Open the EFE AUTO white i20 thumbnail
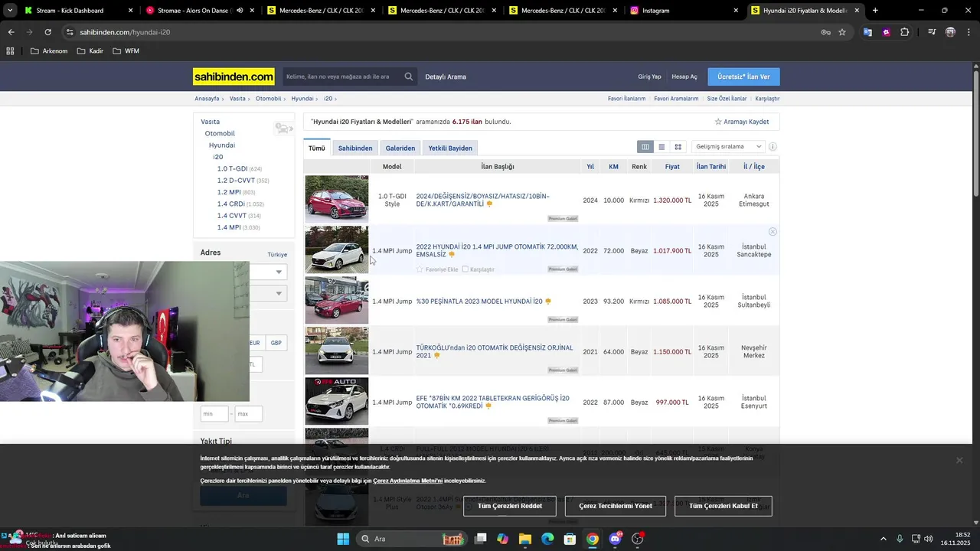The image size is (980, 551). tap(337, 401)
